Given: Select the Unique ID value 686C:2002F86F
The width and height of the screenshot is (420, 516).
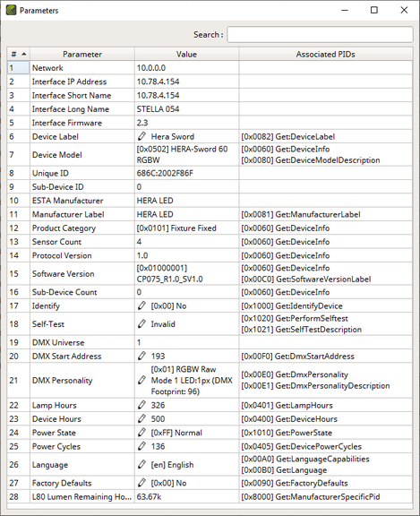Looking at the screenshot, I should pyautogui.click(x=165, y=173).
